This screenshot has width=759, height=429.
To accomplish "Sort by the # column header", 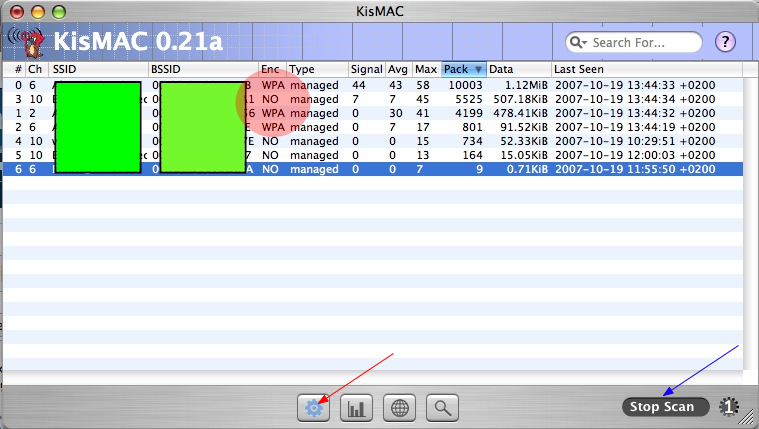I will tap(15, 69).
